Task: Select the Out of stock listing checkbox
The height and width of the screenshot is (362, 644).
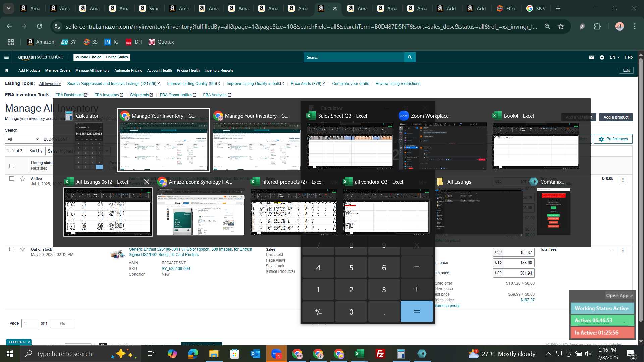Action: tap(12, 249)
